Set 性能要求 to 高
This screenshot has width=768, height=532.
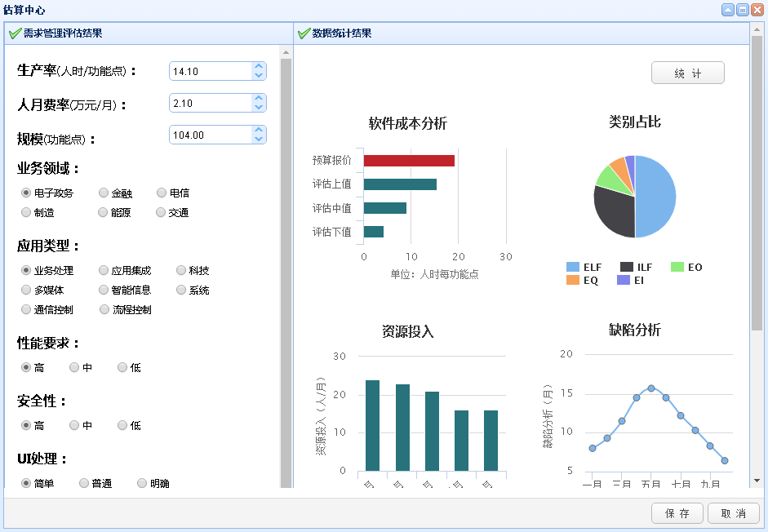click(26, 367)
